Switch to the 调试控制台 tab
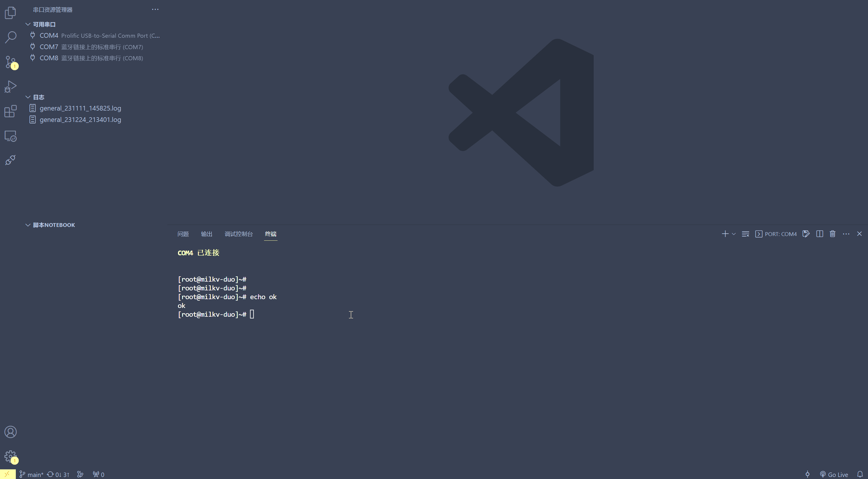 (239, 234)
